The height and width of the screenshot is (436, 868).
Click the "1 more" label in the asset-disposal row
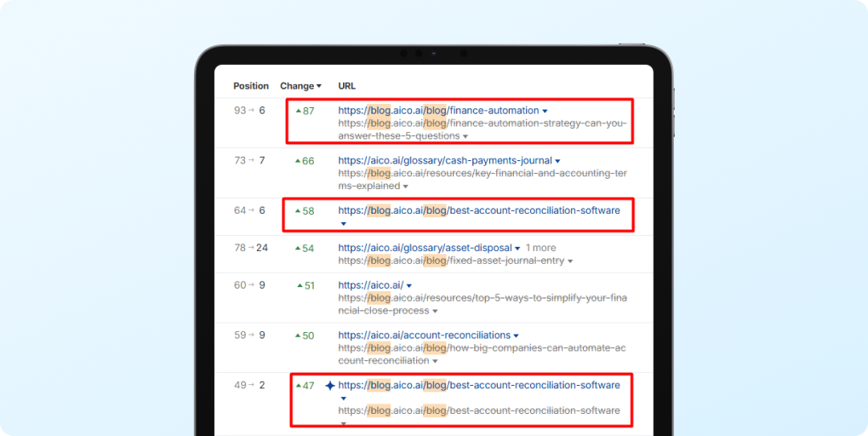pos(540,248)
